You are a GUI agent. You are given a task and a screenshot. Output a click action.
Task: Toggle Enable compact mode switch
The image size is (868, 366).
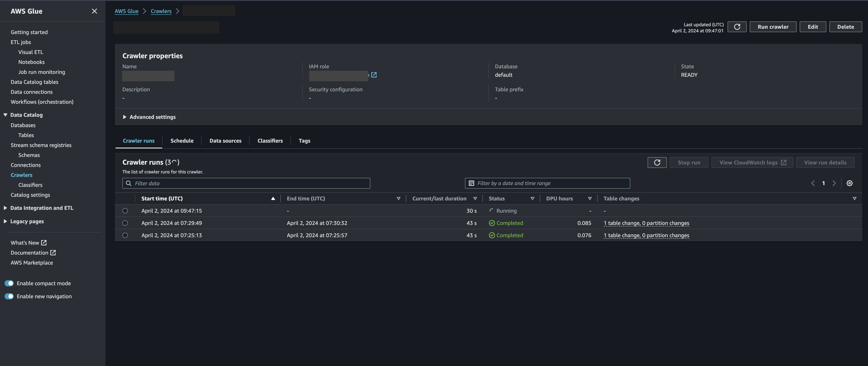pos(9,283)
